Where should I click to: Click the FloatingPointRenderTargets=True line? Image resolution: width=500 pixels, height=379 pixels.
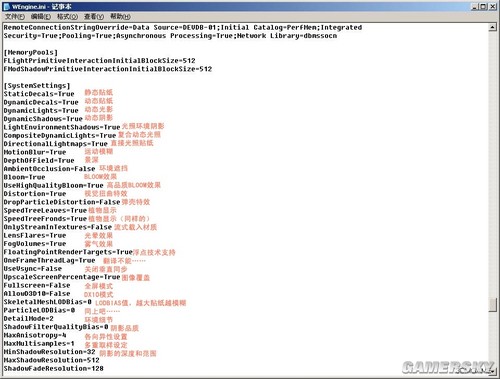68,252
